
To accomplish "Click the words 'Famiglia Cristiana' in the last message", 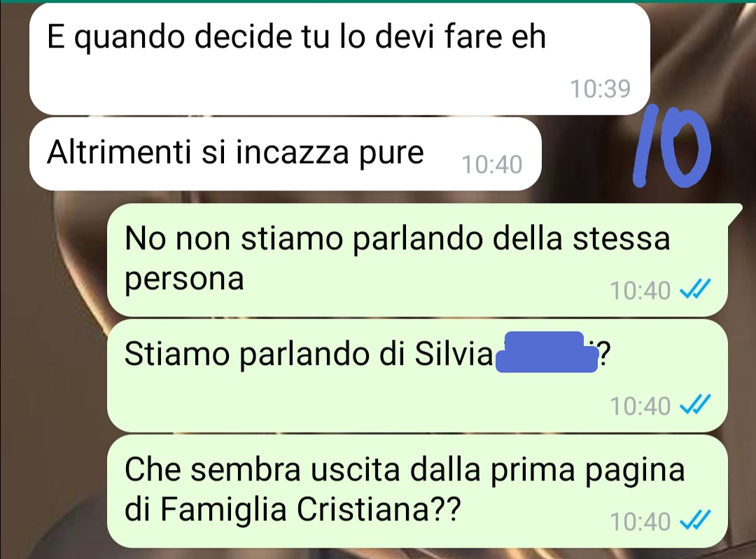I will [294, 509].
